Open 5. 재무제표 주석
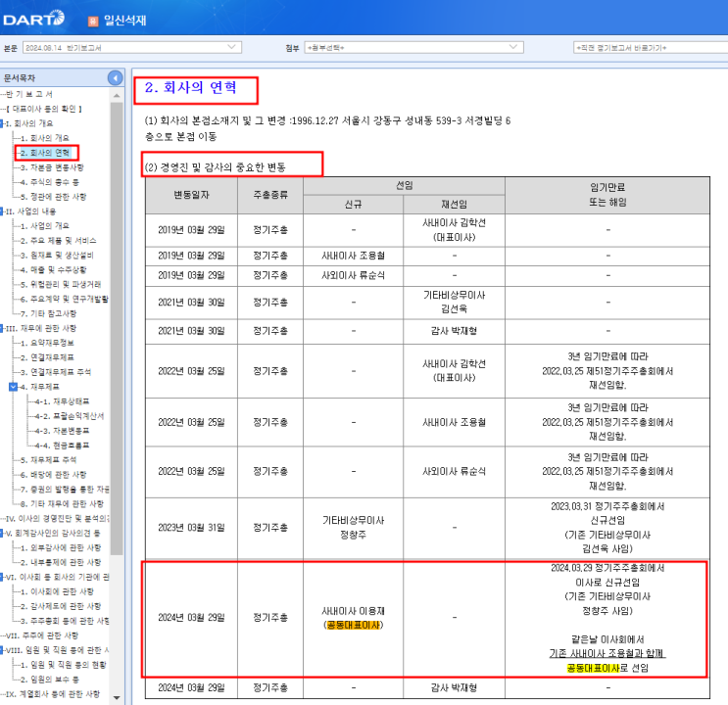This screenshot has height=705, width=728. point(48,460)
